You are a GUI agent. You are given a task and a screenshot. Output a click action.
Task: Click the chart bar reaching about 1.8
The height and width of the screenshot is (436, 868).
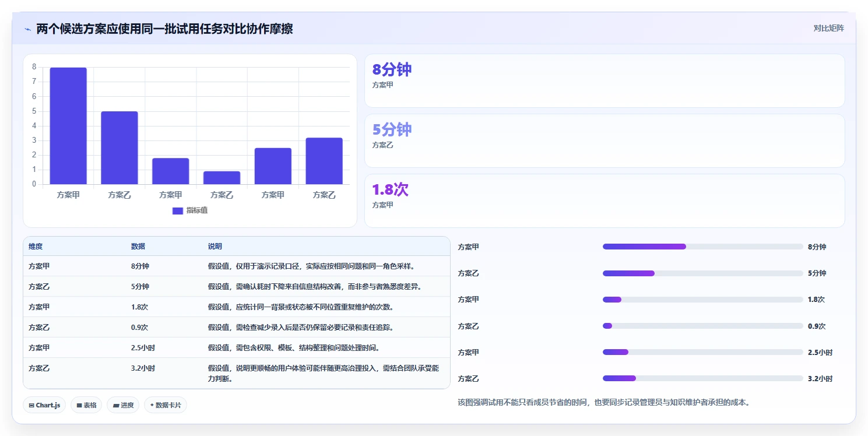click(171, 171)
